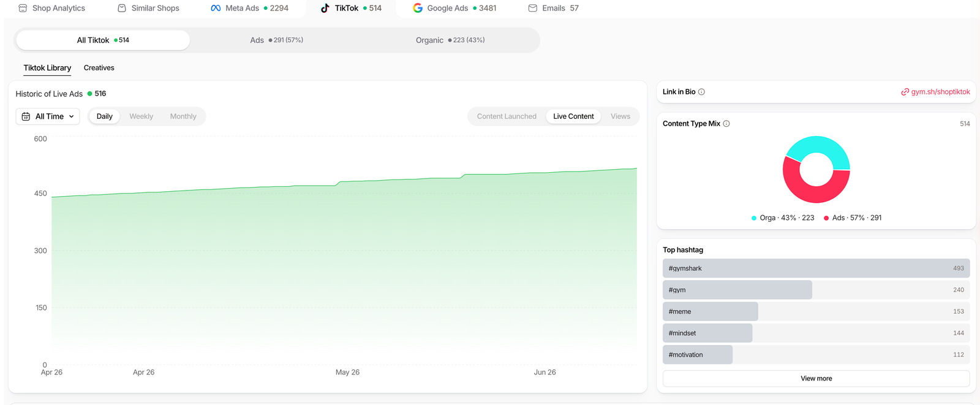Filter to Organic 223 (43%) segment

pyautogui.click(x=450, y=40)
